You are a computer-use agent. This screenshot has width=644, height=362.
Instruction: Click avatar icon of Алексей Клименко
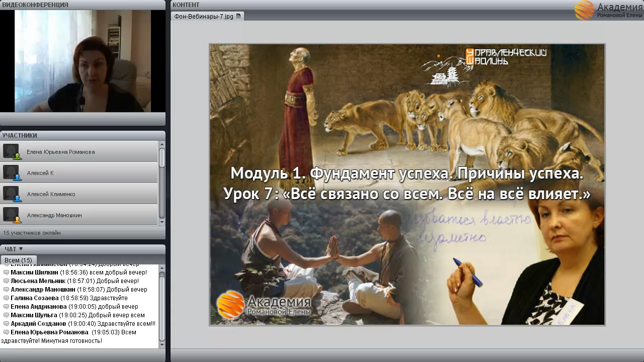point(11,194)
